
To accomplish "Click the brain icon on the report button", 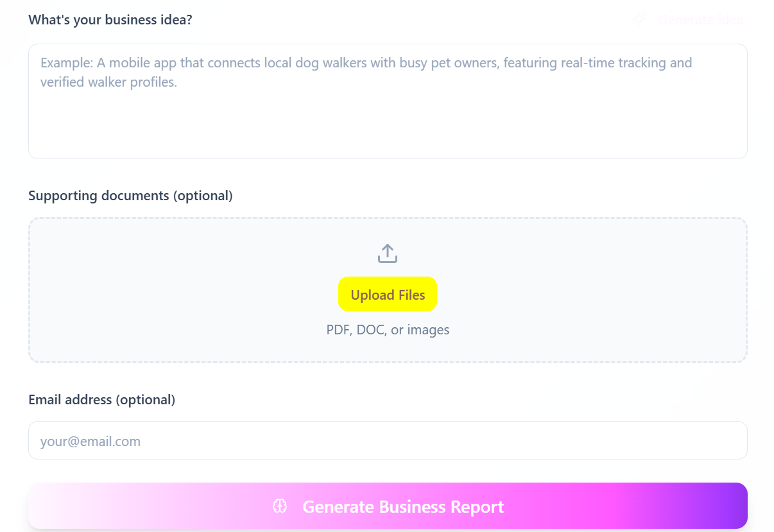I will 279,506.
